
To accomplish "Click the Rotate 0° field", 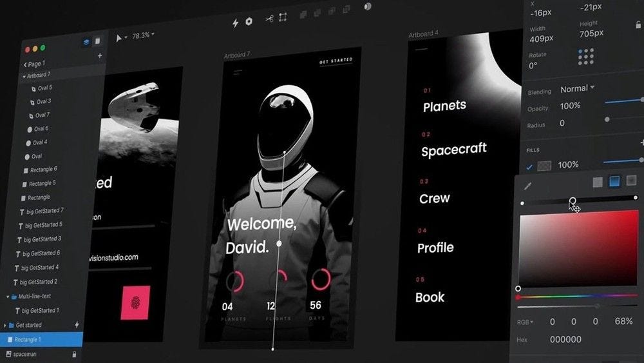I will pos(533,66).
